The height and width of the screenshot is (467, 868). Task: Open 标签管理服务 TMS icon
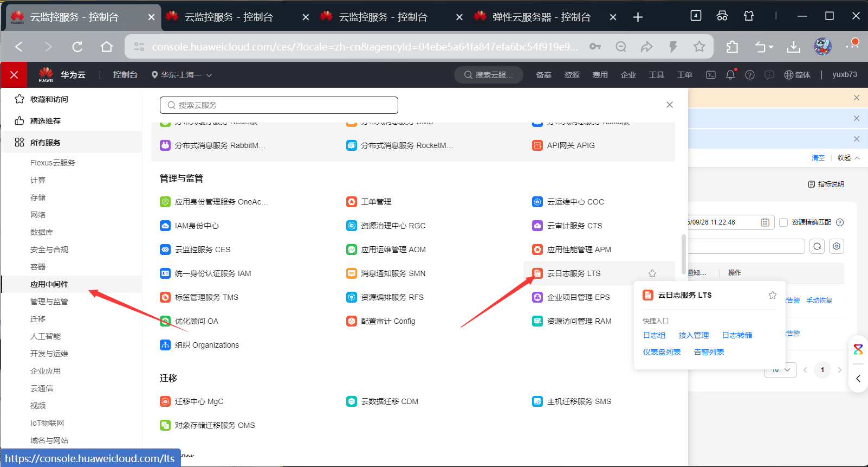(165, 297)
